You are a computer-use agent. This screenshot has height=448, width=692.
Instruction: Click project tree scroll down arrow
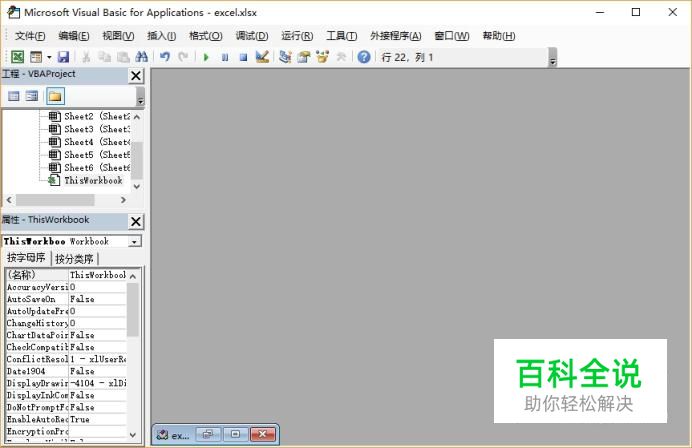point(137,186)
